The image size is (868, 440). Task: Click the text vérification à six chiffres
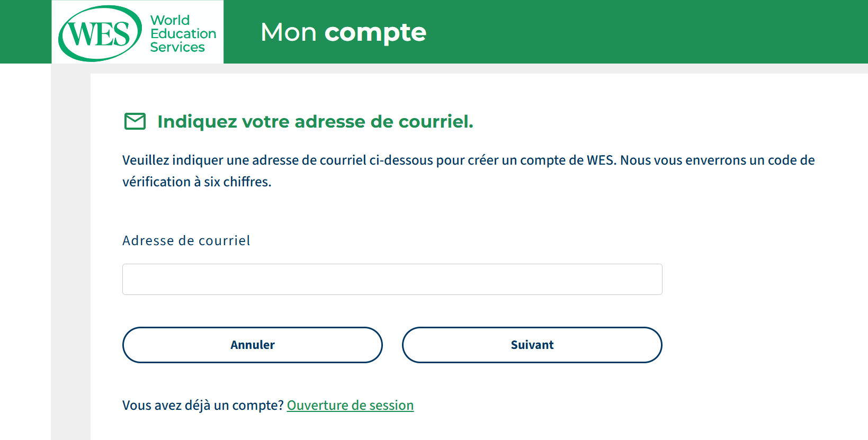196,182
